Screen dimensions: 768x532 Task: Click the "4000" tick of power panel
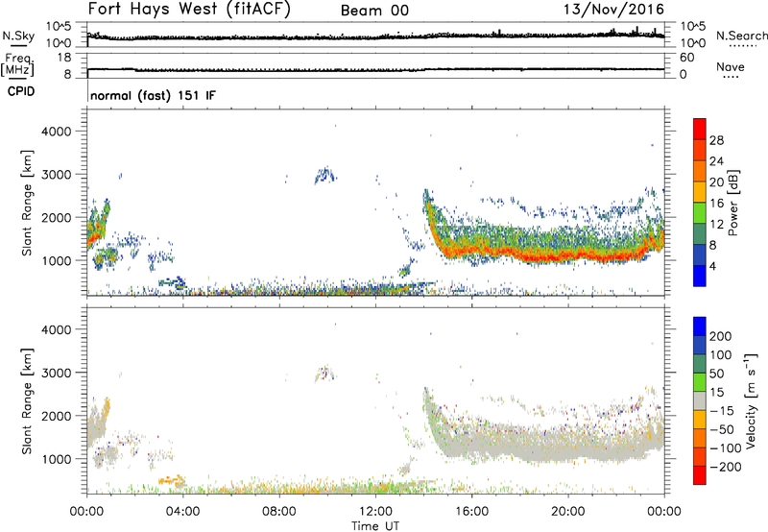tap(57, 132)
